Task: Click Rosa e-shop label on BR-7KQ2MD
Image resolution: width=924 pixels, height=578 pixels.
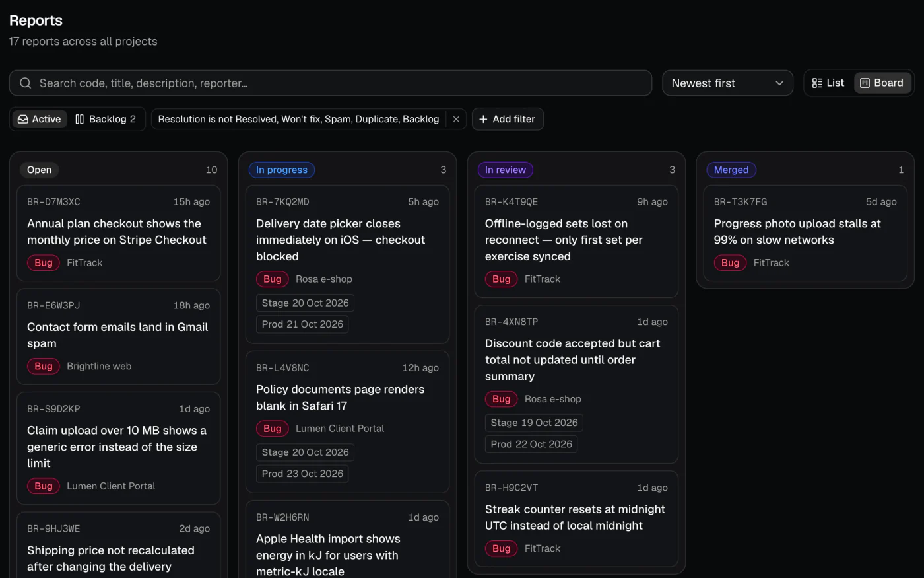Action: pos(324,279)
